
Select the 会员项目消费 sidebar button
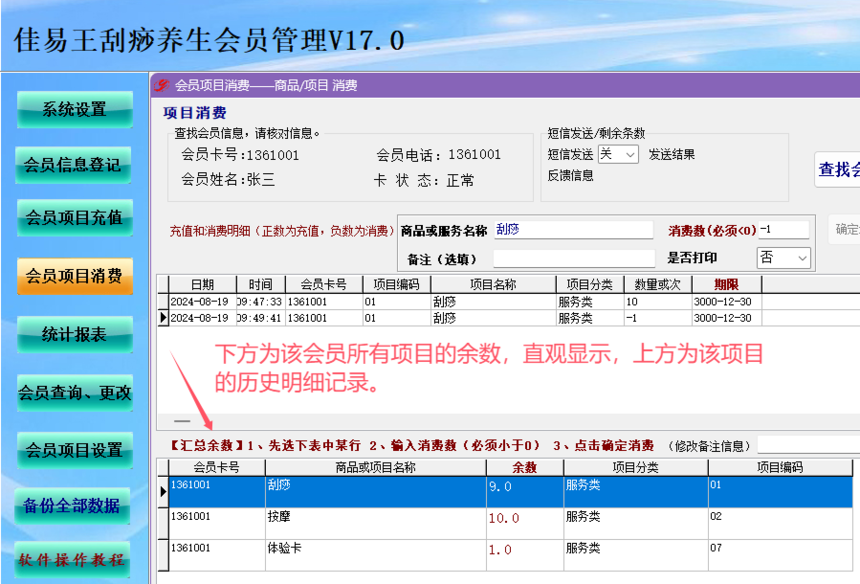click(75, 276)
